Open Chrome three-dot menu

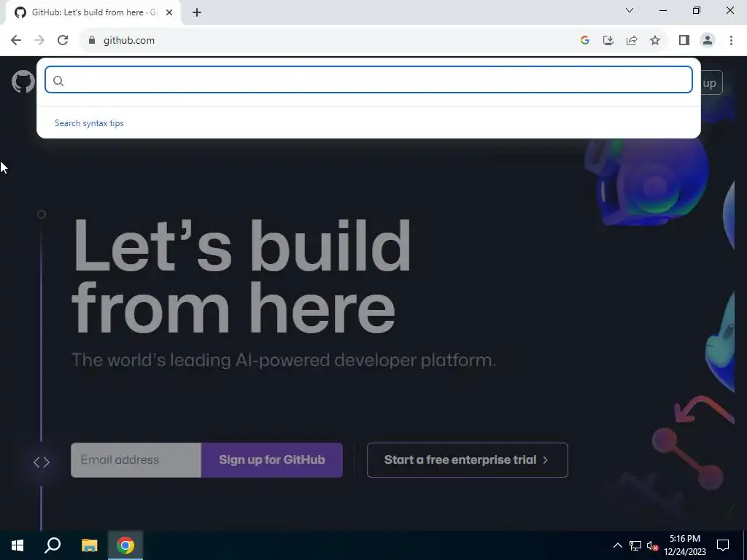(x=731, y=41)
